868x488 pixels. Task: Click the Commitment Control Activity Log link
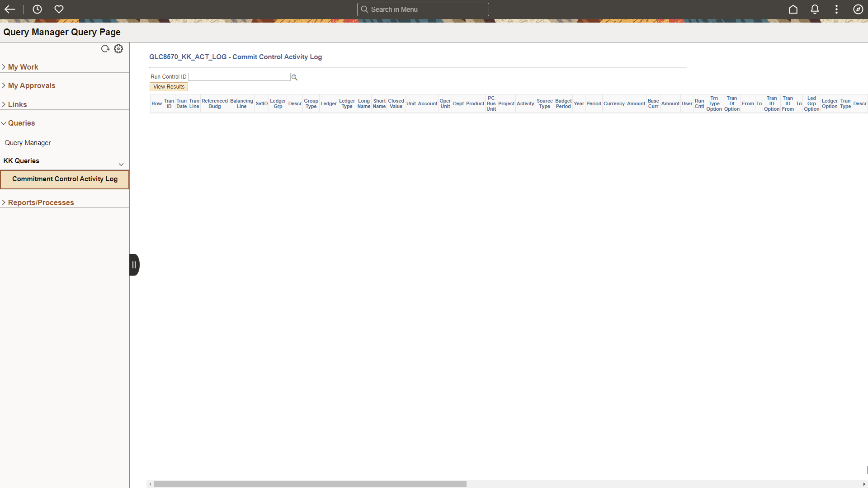[65, 178]
